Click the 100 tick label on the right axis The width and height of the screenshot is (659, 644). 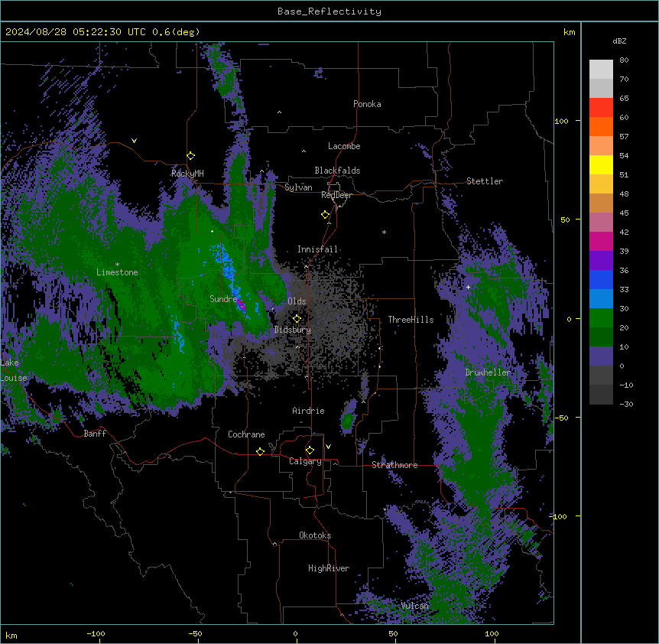click(561, 121)
